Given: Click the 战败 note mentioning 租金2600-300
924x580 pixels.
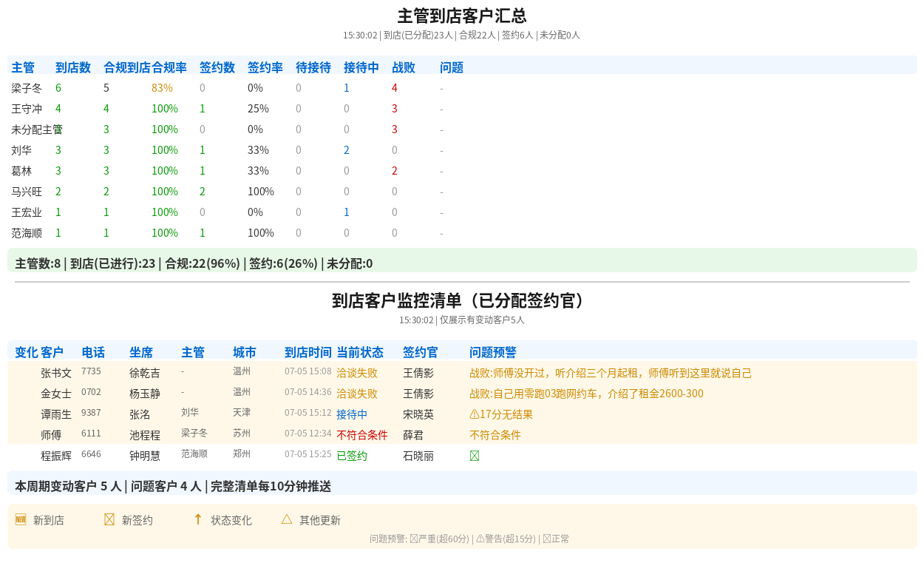Looking at the screenshot, I should [586, 394].
